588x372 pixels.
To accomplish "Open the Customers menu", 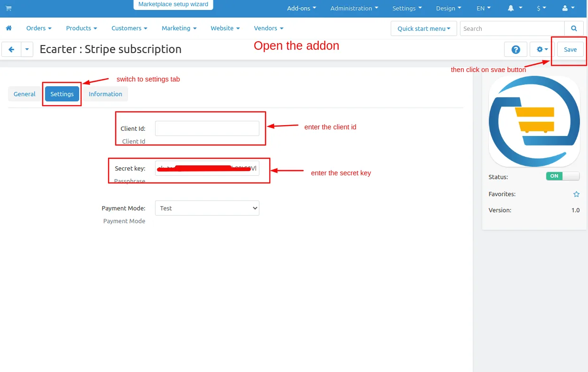I will tap(129, 28).
